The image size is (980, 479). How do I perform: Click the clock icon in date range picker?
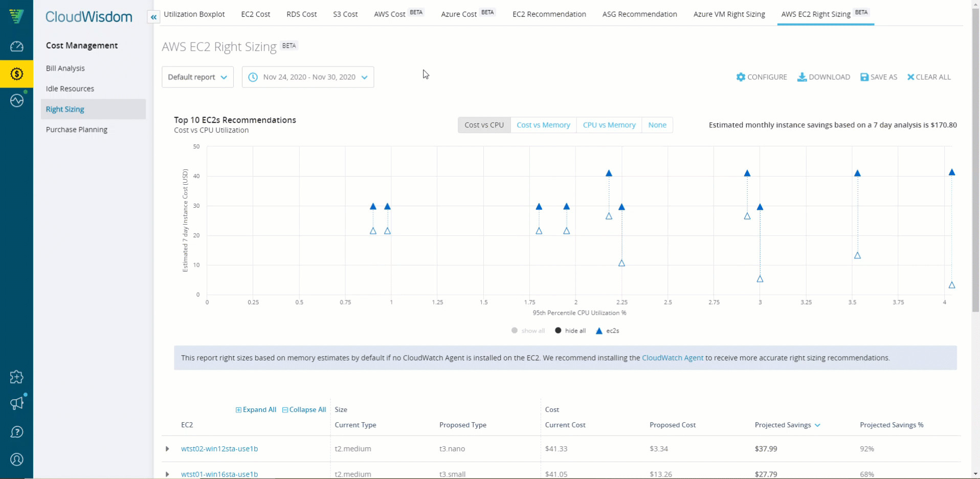click(253, 77)
